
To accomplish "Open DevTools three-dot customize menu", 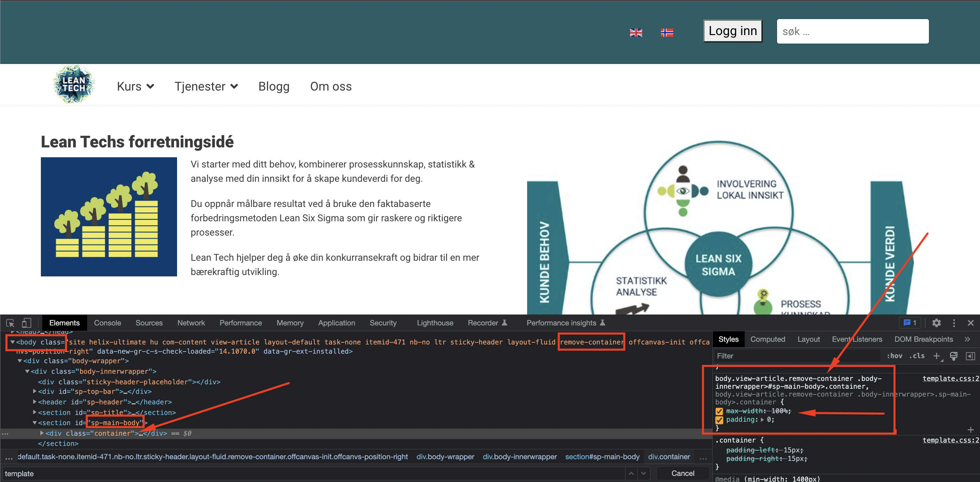I will pos(954,323).
